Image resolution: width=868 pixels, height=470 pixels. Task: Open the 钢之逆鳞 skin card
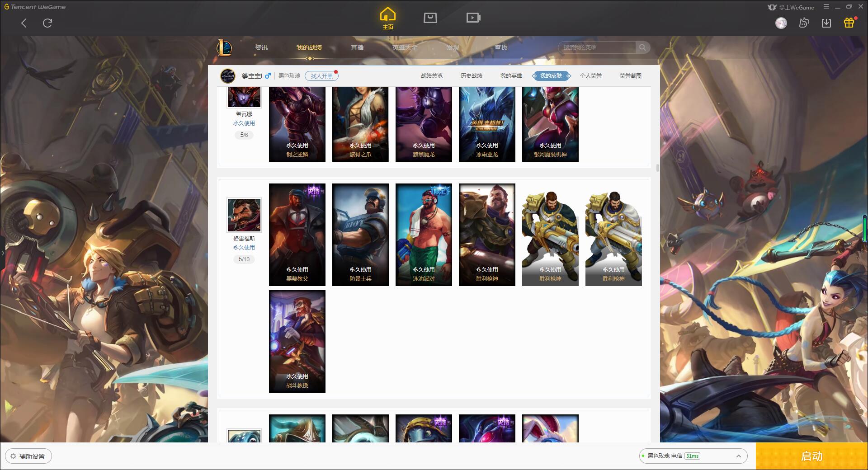[297, 124]
